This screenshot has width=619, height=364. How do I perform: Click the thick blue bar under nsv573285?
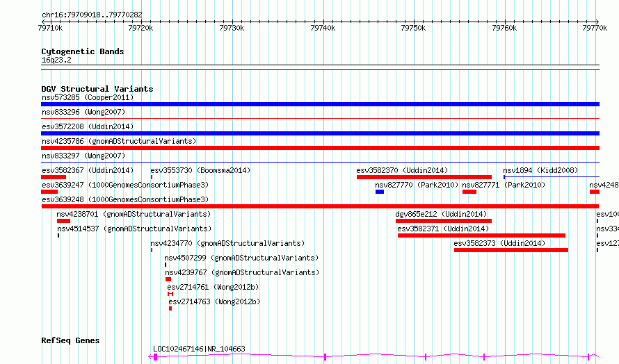click(x=320, y=104)
